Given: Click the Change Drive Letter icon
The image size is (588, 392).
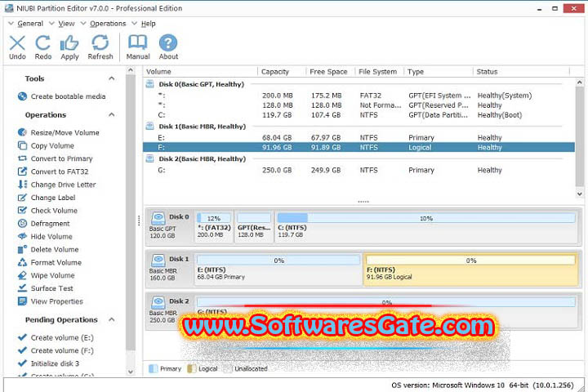Looking at the screenshot, I should pos(22,185).
